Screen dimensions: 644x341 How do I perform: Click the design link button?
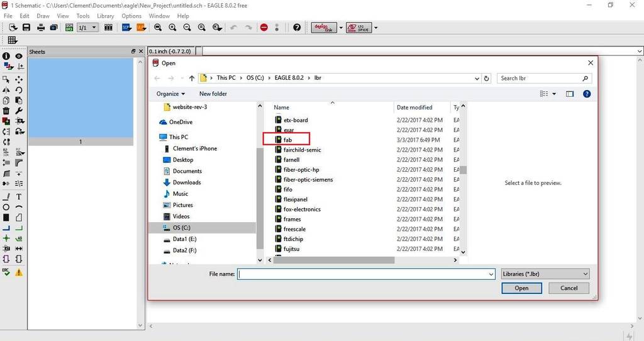[x=324, y=28]
